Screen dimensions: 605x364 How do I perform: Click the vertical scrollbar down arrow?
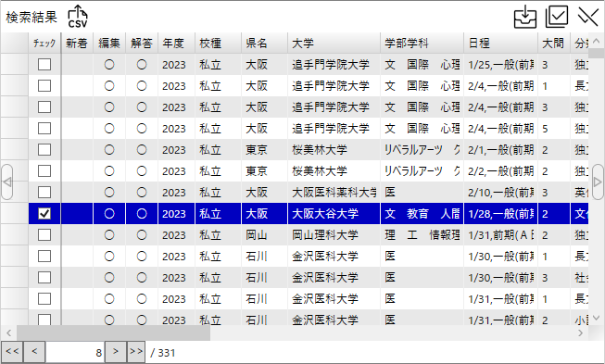coord(596,318)
